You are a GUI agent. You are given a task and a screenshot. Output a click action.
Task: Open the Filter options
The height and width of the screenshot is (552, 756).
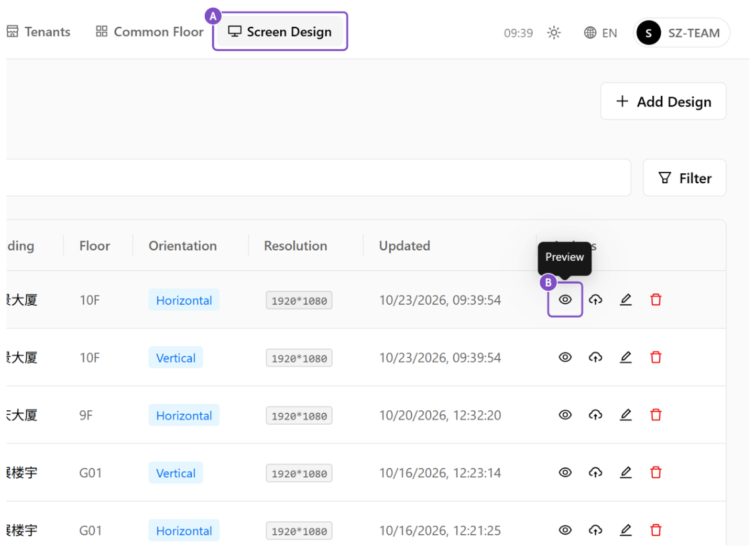click(684, 178)
